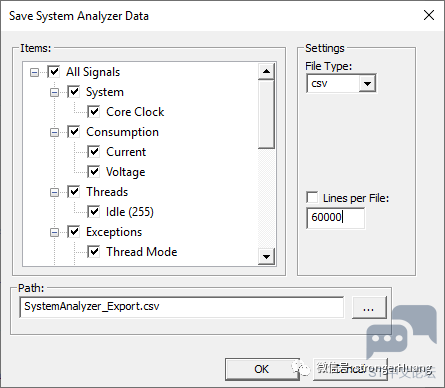Click the items list scrollbar thumb
The width and height of the screenshot is (445, 388).
click(x=266, y=114)
